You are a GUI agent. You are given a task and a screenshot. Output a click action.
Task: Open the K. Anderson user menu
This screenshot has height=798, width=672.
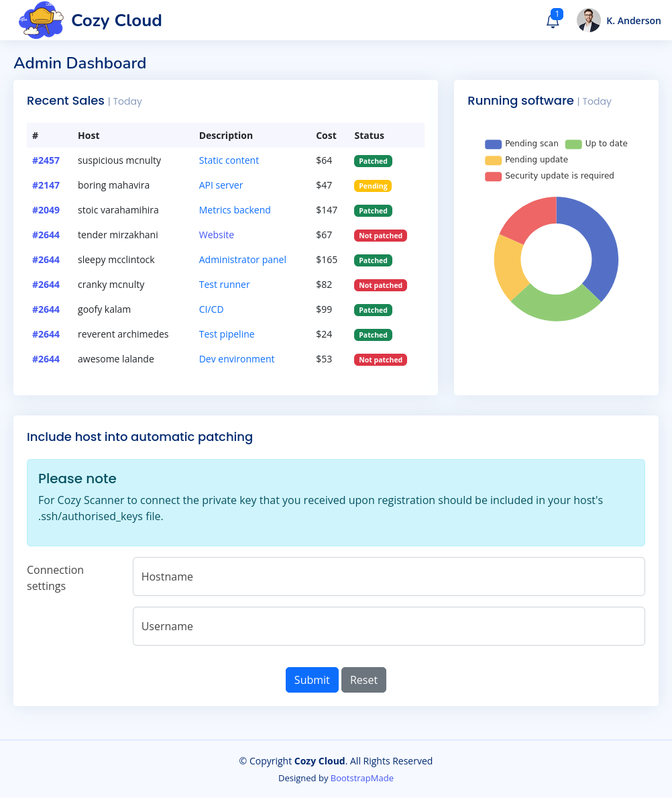[633, 21]
